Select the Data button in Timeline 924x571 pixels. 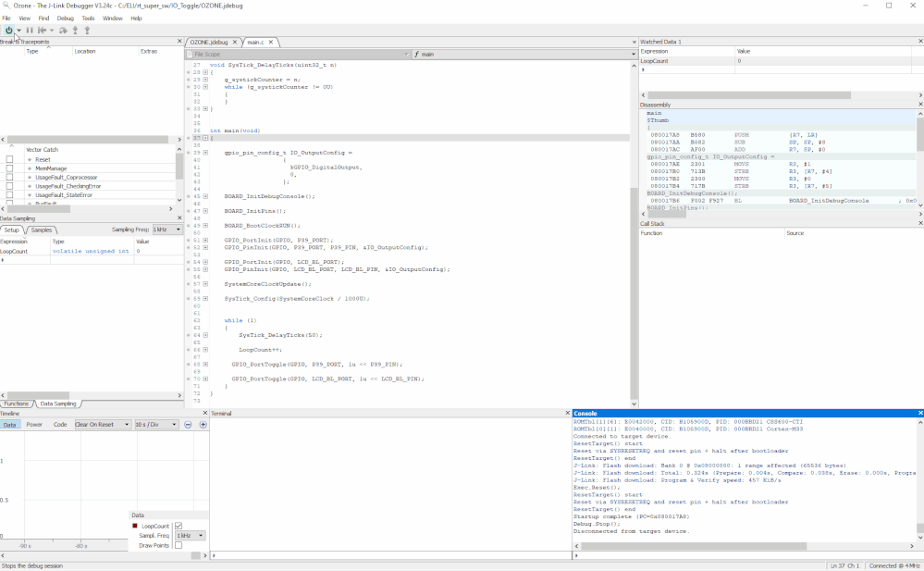click(9, 425)
